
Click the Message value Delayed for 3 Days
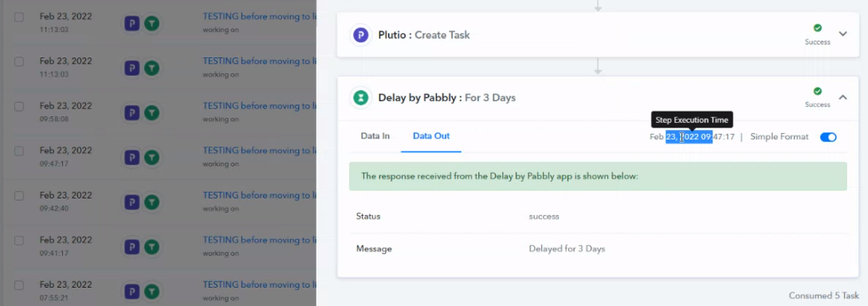click(567, 249)
